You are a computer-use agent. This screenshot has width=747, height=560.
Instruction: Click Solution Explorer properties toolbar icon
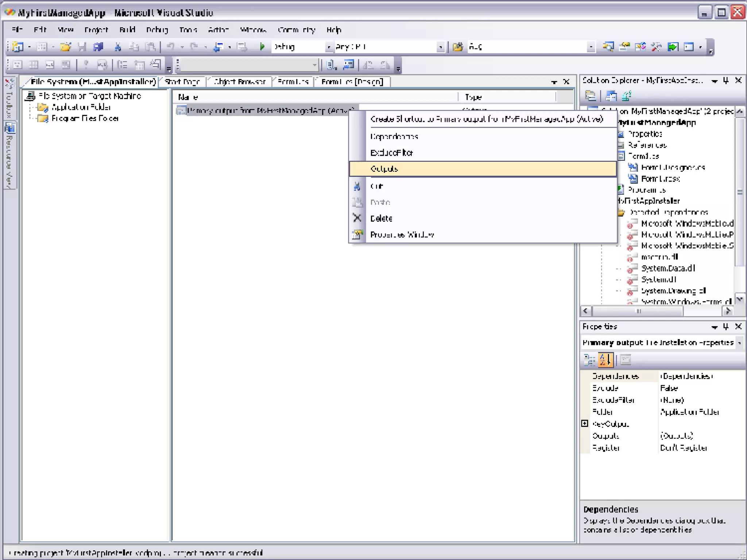tap(590, 96)
